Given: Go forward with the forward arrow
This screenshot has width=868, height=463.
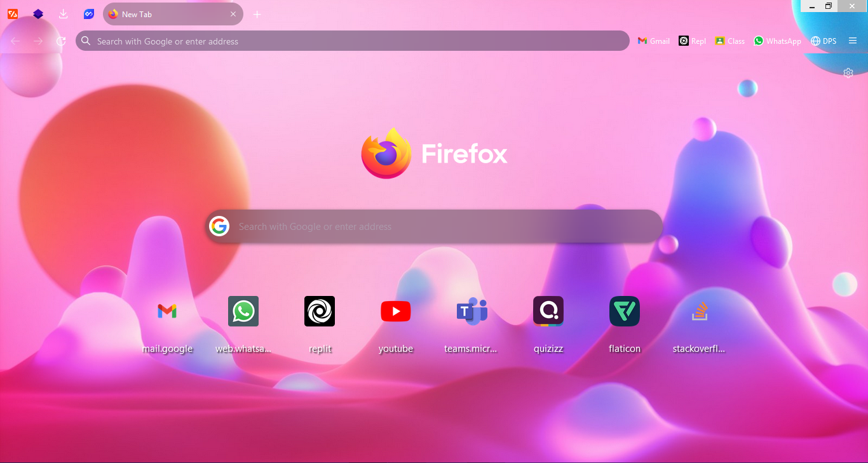Looking at the screenshot, I should pyautogui.click(x=38, y=41).
